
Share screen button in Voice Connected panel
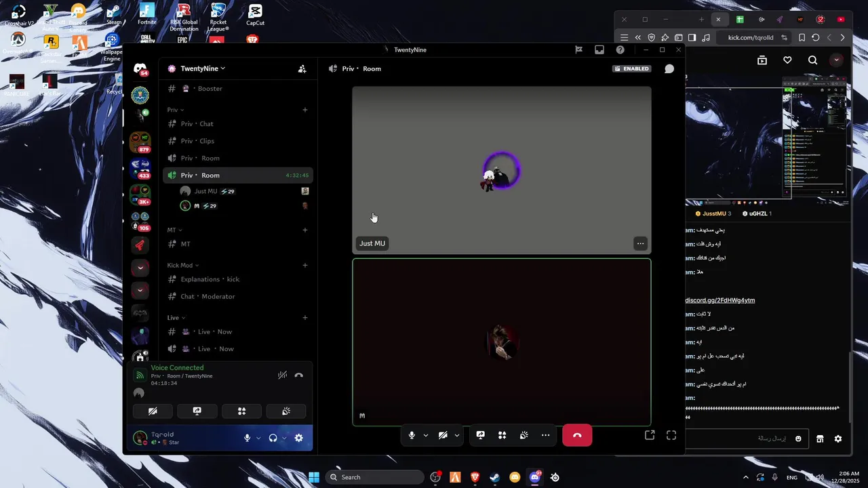pyautogui.click(x=197, y=411)
